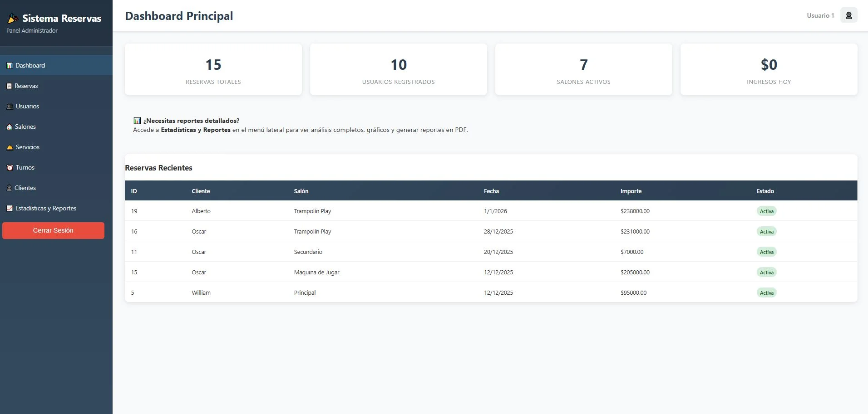Select the Clientes person icon
The height and width of the screenshot is (414, 868).
click(9, 187)
